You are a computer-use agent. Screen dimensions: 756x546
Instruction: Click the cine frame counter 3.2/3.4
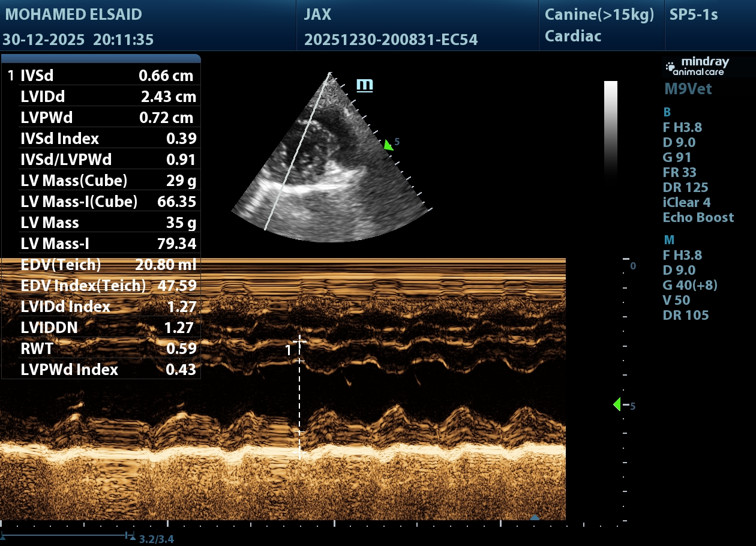[157, 539]
